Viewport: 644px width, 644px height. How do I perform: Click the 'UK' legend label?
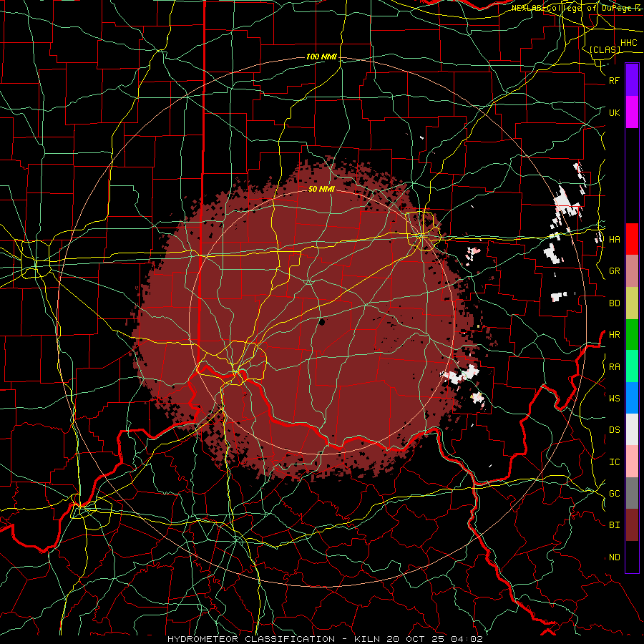pos(614,112)
